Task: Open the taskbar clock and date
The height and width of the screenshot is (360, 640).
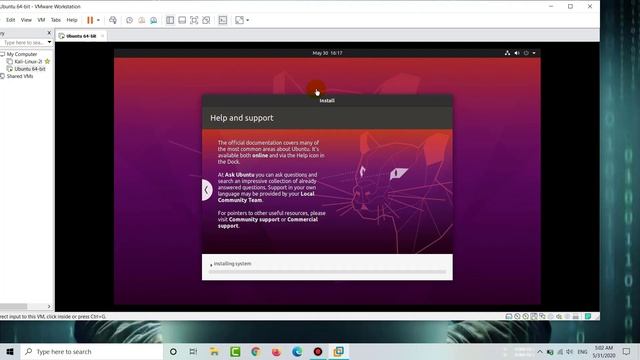Action: click(604, 352)
